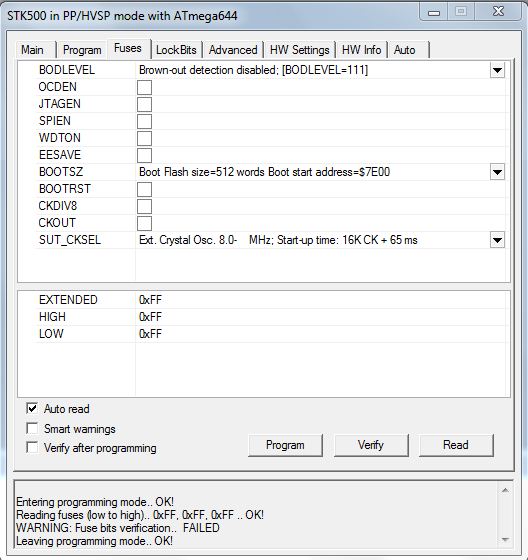
Task: Switch to HW Settings tab
Action: click(299, 50)
